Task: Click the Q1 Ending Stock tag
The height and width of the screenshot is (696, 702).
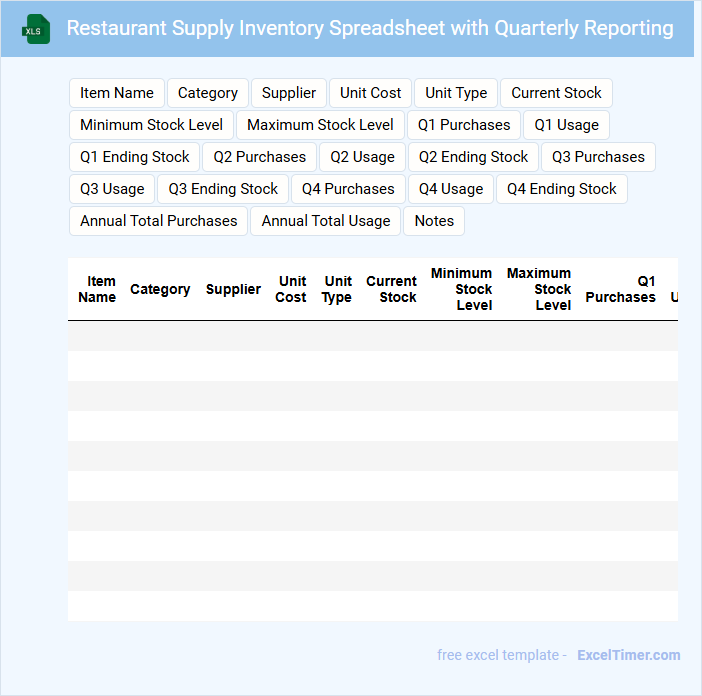Action: tap(134, 157)
